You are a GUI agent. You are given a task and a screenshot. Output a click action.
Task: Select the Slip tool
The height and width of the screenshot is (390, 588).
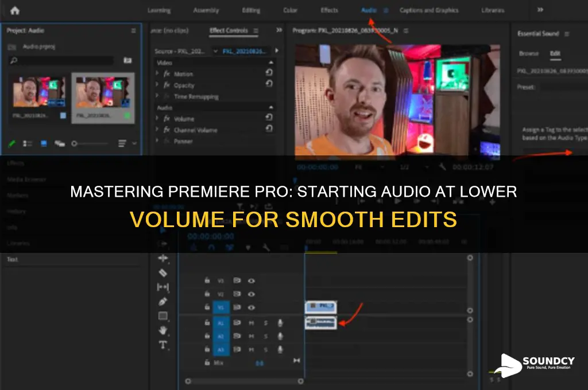(163, 287)
